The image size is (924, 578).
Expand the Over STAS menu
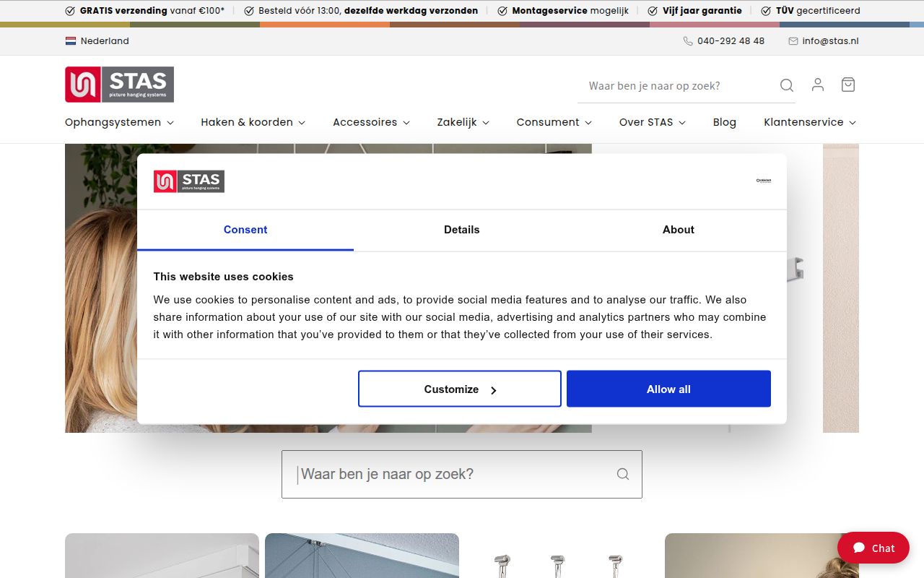(x=653, y=122)
